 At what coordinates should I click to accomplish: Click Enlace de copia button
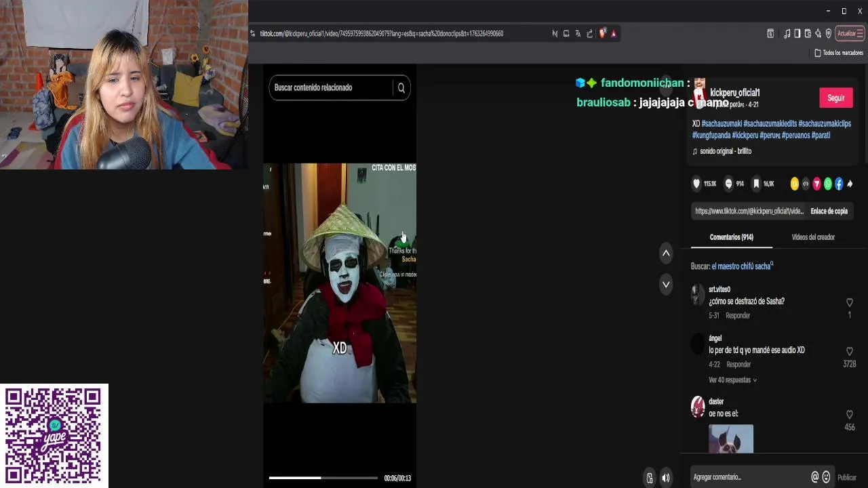(x=829, y=211)
